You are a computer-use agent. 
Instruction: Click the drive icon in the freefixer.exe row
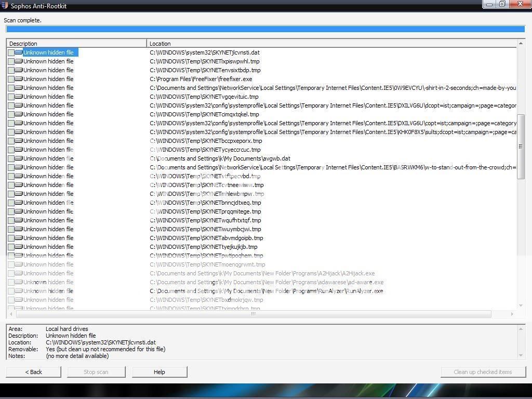19,79
